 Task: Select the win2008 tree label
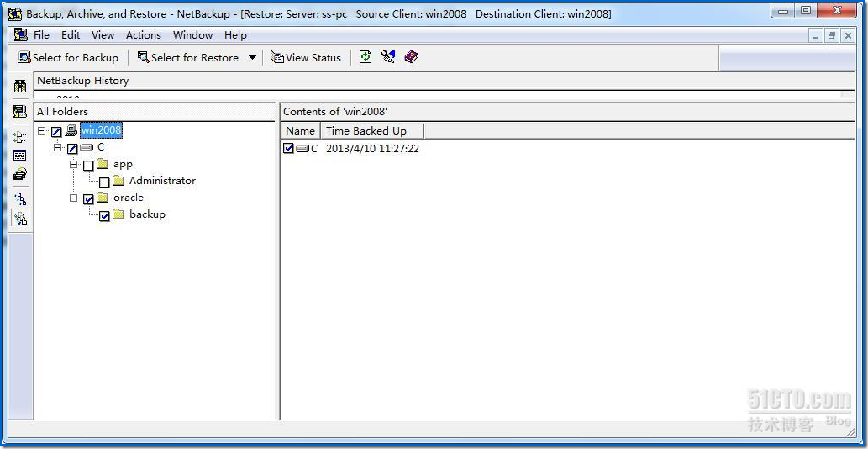click(x=101, y=130)
